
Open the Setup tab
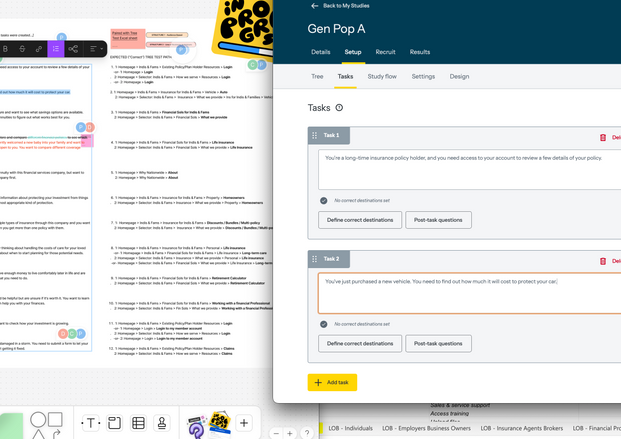(x=353, y=52)
